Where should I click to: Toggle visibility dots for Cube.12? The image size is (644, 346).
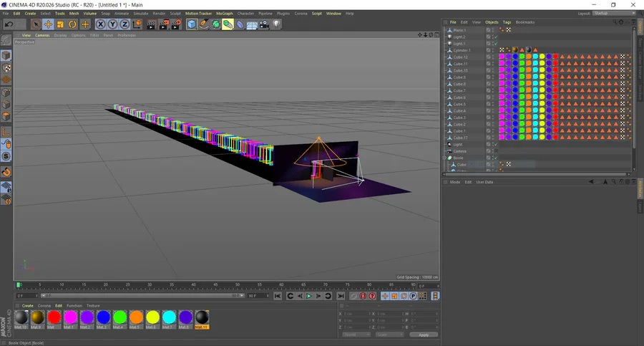coord(493,57)
